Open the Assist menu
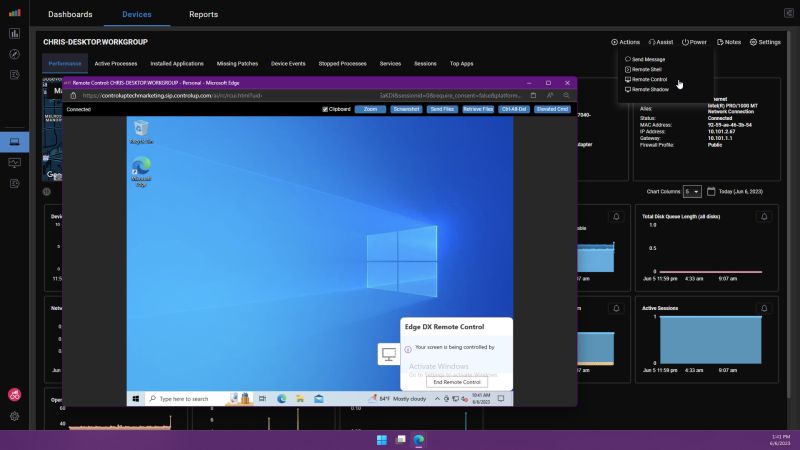Image resolution: width=800 pixels, height=450 pixels. click(661, 42)
